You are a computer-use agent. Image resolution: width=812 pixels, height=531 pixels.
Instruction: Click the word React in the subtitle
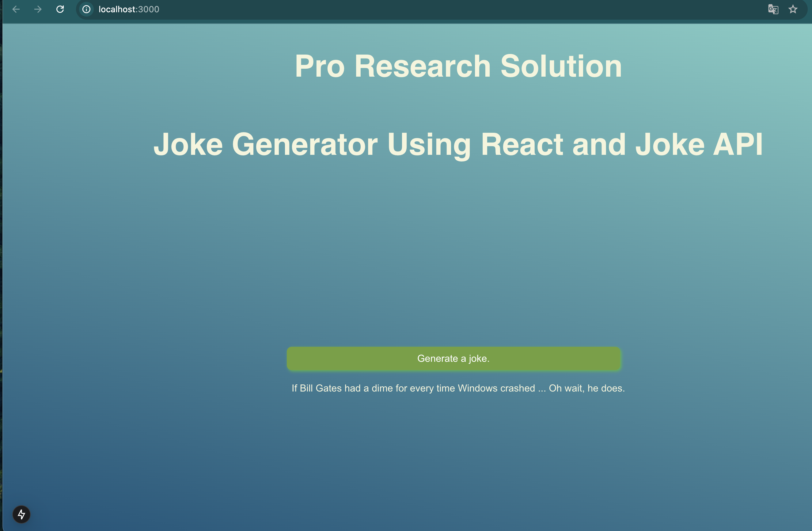pos(522,145)
